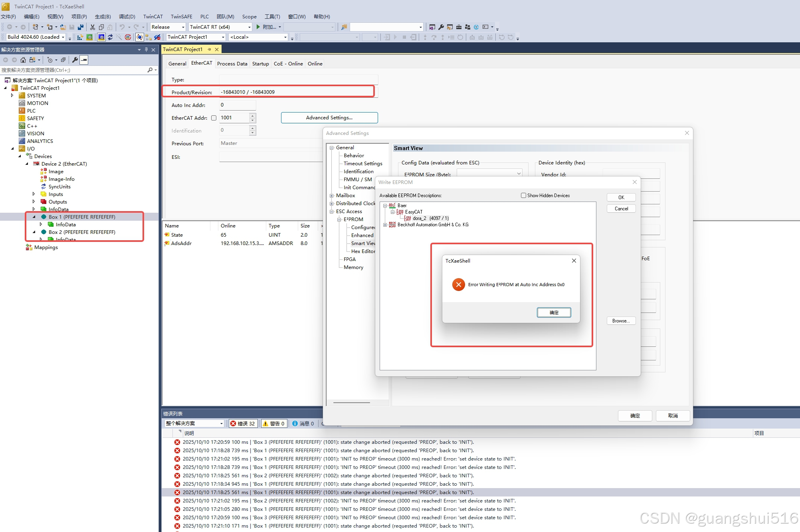Viewport: 800px width, 532px height.
Task: Expand the Beckhoff Automation GmbH tree node
Action: click(x=385, y=225)
